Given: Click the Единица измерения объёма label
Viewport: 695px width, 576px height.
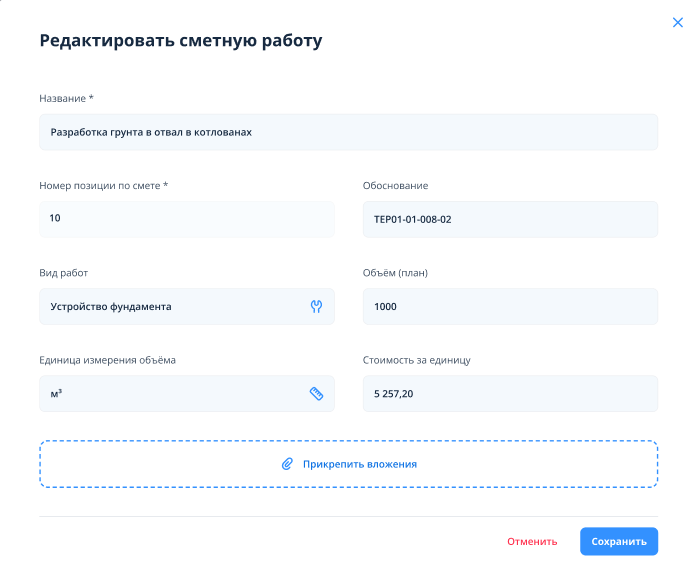Looking at the screenshot, I should 107,360.
